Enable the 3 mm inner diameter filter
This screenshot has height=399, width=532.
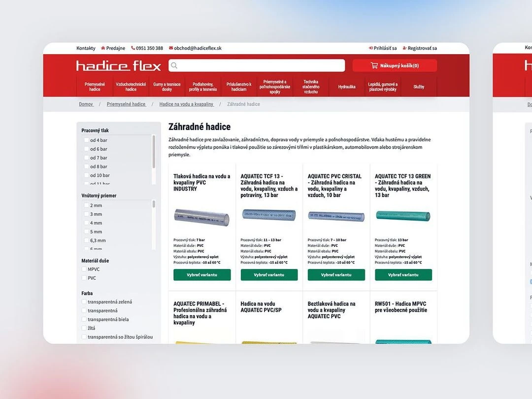[87, 214]
